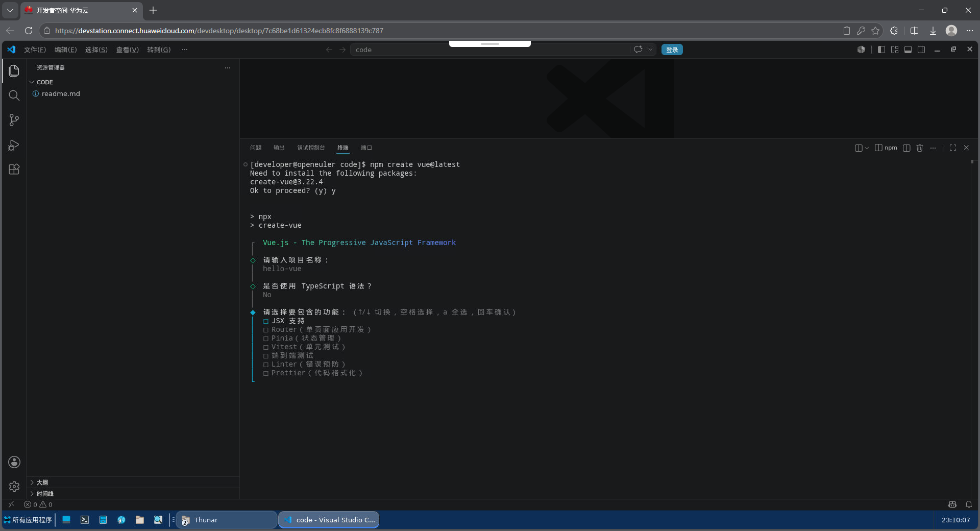This screenshot has width=980, height=531.
Task: Open the dropdown arrow next to the chat icon
Action: point(650,50)
